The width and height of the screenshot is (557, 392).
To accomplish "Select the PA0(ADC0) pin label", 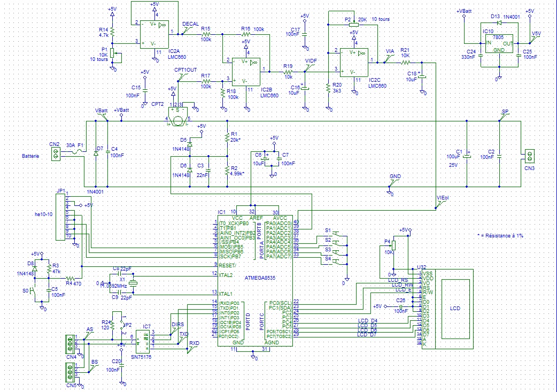I will coord(279,224).
